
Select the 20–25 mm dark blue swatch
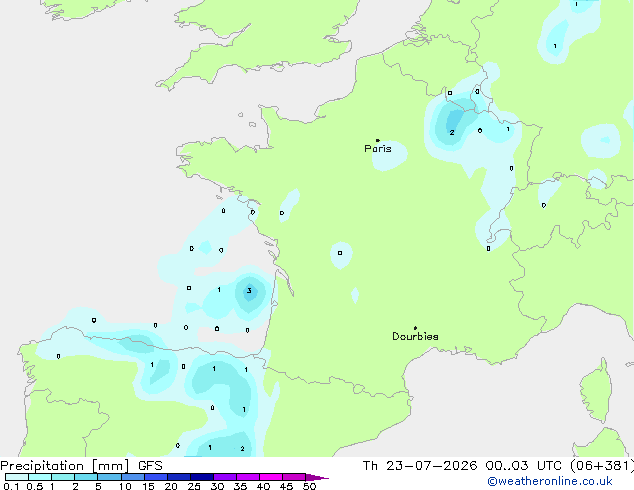point(179,477)
